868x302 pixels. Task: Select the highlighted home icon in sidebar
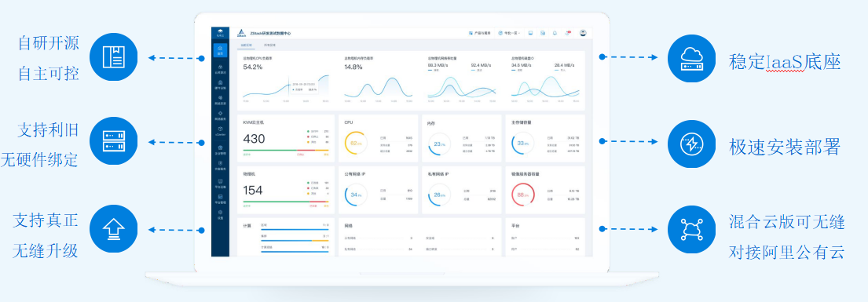click(x=220, y=50)
